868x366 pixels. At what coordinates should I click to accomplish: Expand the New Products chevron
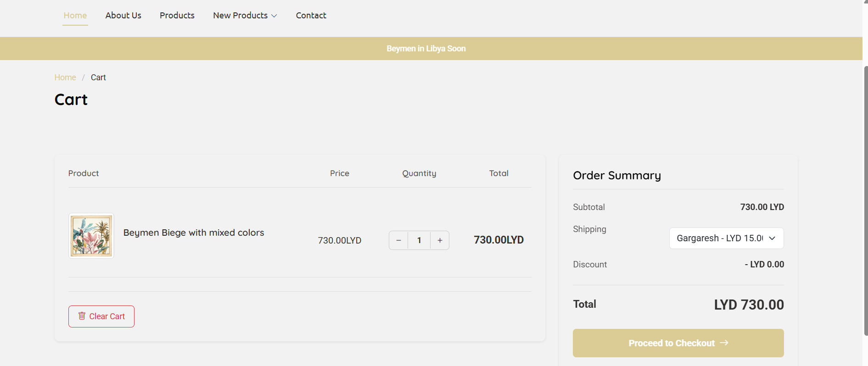point(274,16)
